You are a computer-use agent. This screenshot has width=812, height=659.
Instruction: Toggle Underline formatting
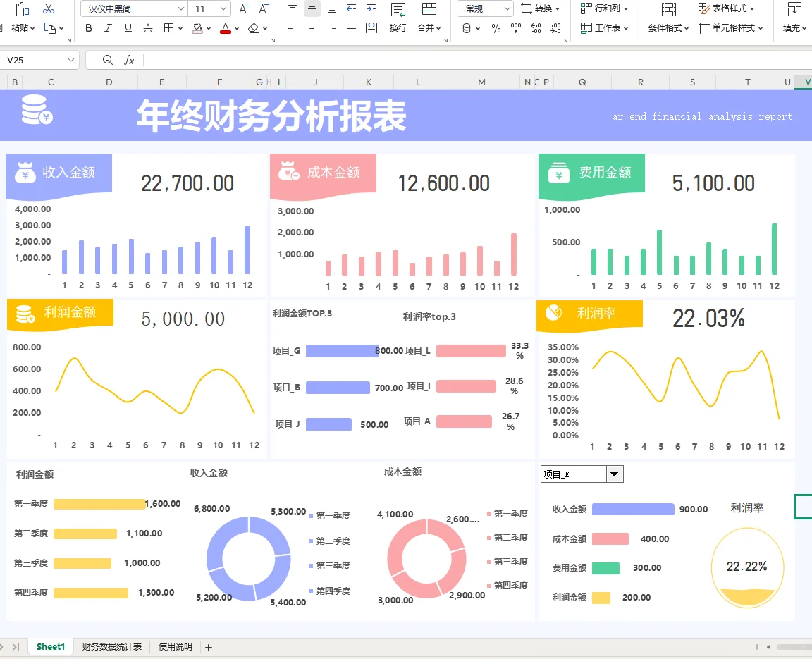(x=128, y=28)
